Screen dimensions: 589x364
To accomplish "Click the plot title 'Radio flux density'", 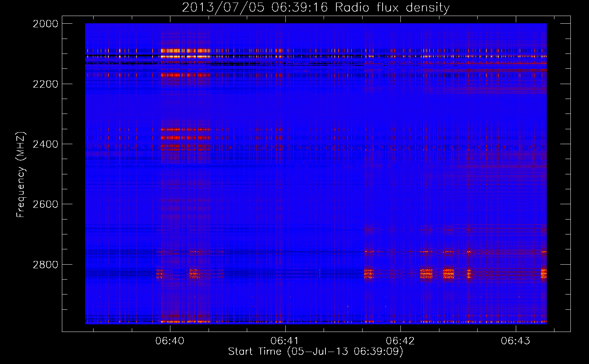I will [392, 7].
